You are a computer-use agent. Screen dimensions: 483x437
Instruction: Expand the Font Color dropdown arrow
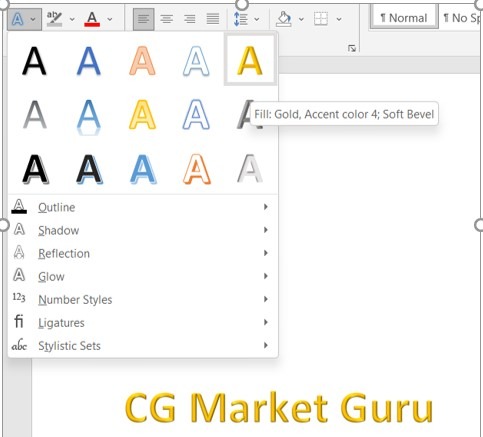tap(110, 19)
